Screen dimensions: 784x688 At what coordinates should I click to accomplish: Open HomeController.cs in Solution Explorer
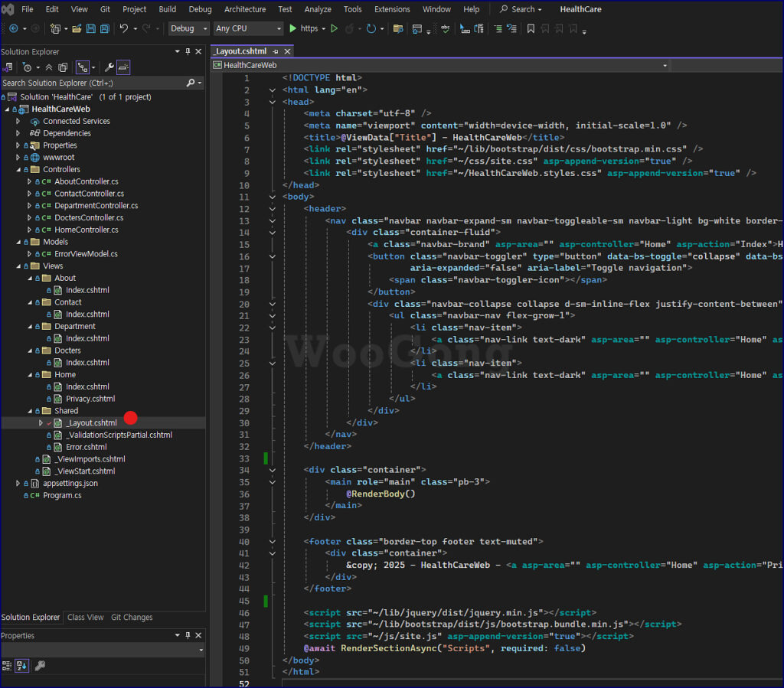point(87,230)
